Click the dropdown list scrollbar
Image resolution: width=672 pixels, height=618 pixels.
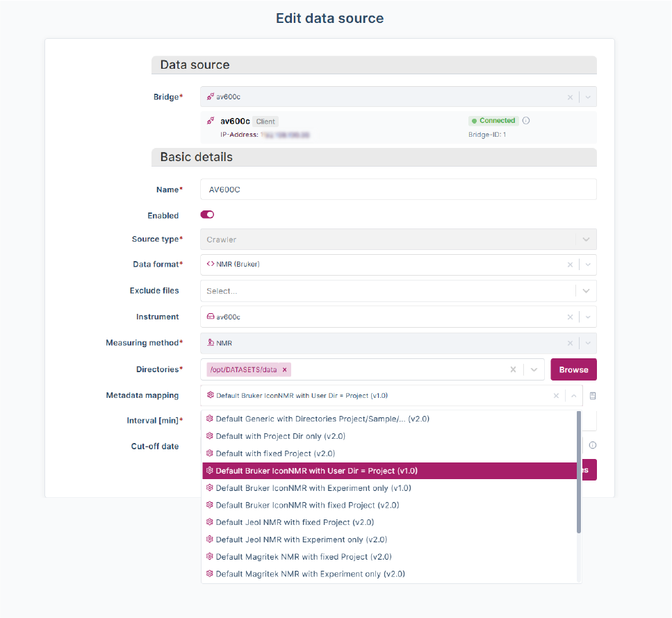coord(579,472)
